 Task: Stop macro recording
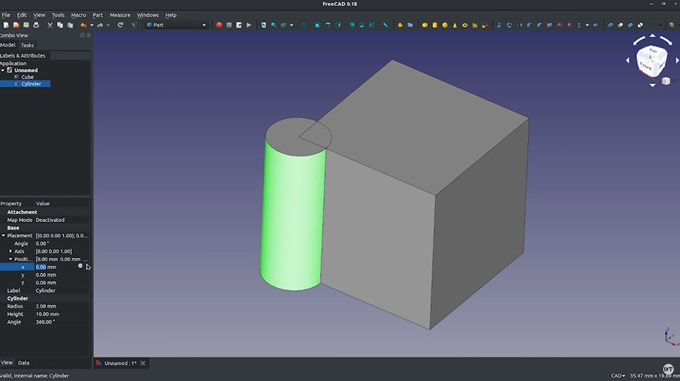click(x=229, y=25)
